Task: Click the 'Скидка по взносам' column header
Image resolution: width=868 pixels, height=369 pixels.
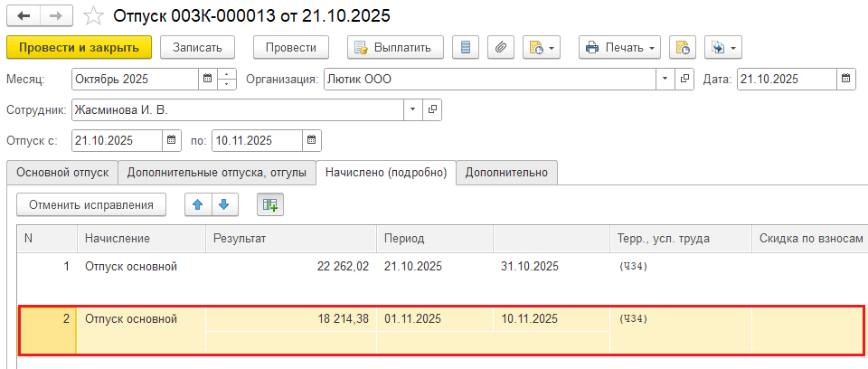Action: (x=809, y=239)
